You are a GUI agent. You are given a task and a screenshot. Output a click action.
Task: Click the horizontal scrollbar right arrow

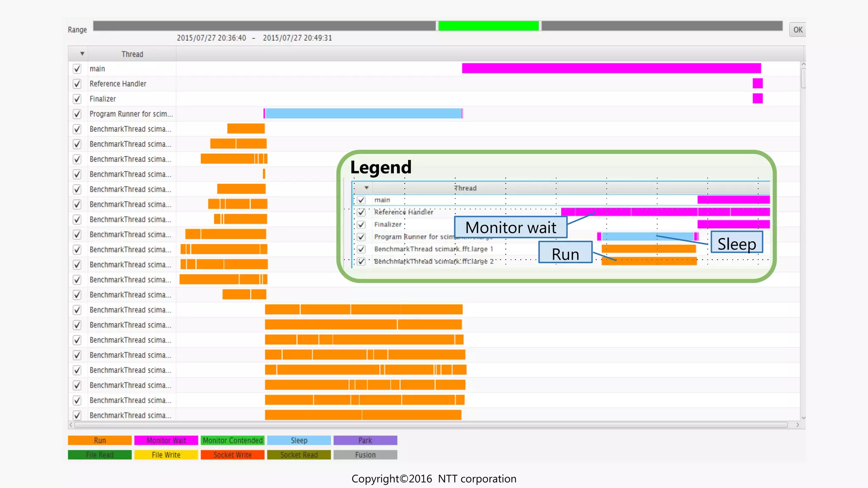pyautogui.click(x=797, y=425)
